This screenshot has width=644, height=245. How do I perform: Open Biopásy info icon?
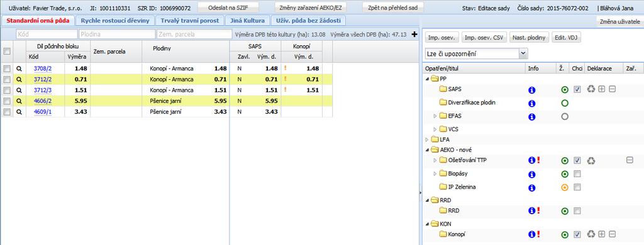point(532,174)
